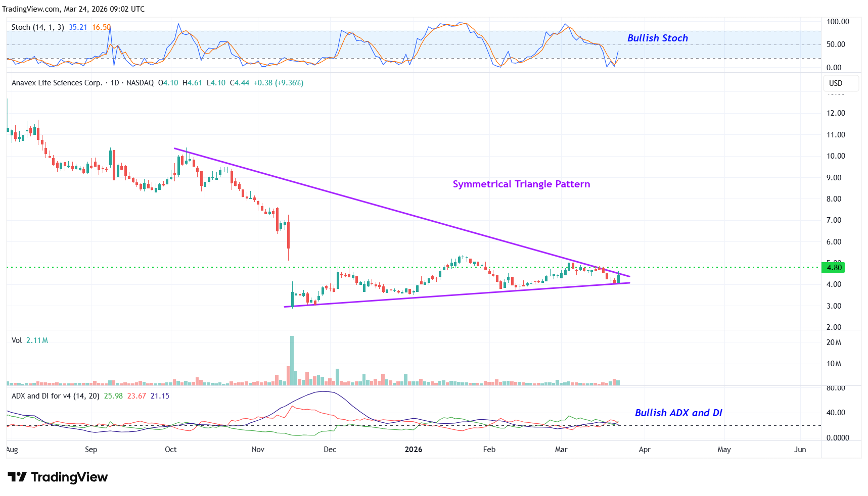Screen dimensions: 868x496
Task: Click the Dec label on the time axis
Action: click(x=330, y=450)
